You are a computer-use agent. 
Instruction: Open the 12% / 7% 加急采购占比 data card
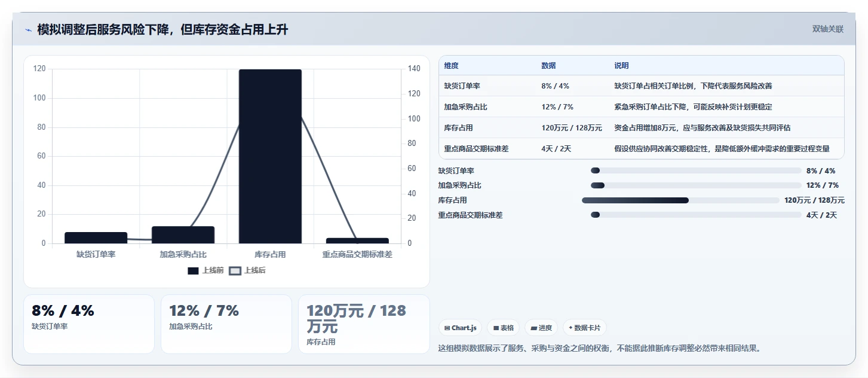pos(226,324)
